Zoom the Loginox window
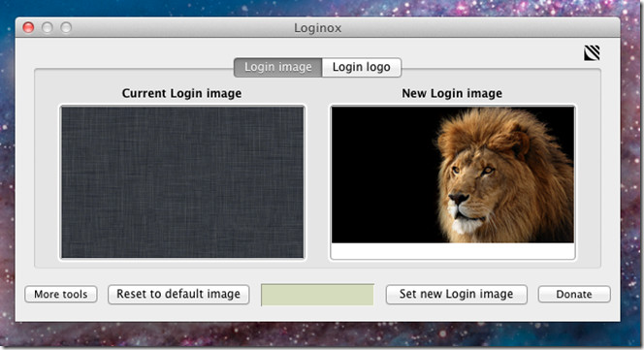 click(x=66, y=27)
